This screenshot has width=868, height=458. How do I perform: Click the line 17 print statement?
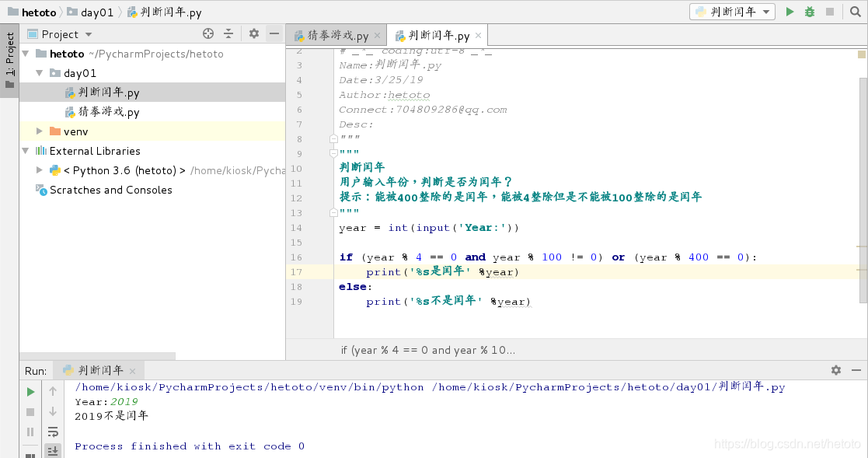(x=442, y=272)
